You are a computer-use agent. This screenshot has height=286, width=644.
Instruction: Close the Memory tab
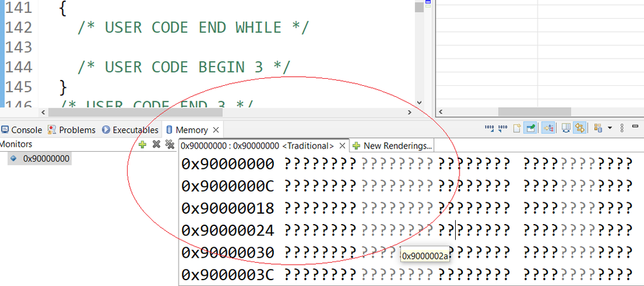[216, 130]
